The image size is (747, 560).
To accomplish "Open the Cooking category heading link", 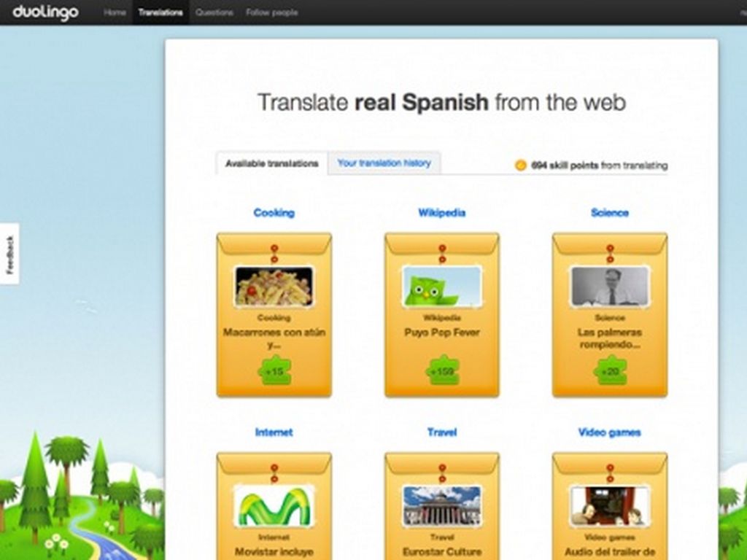I will point(274,213).
